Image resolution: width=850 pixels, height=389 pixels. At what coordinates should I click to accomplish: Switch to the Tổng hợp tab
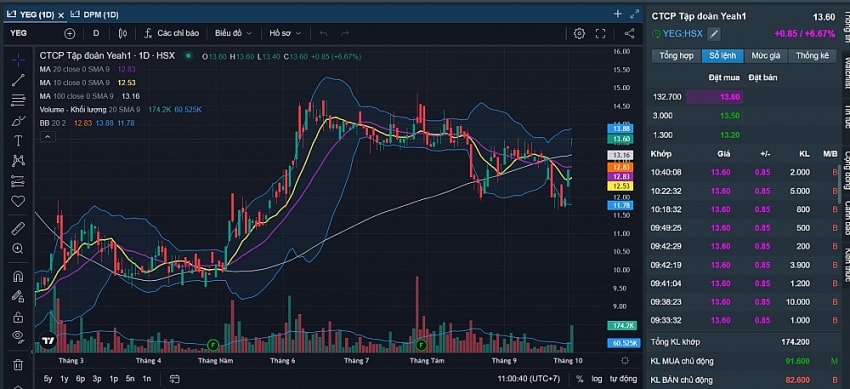click(x=675, y=56)
